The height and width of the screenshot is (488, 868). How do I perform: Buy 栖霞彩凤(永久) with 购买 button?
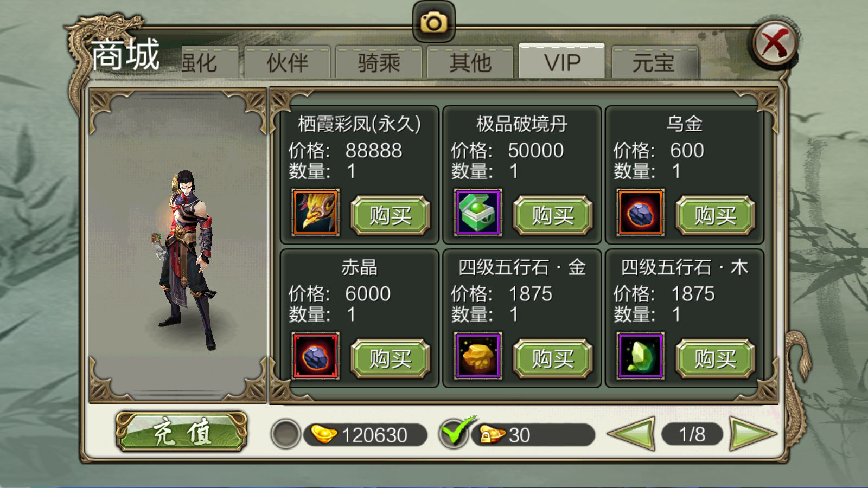tap(391, 215)
